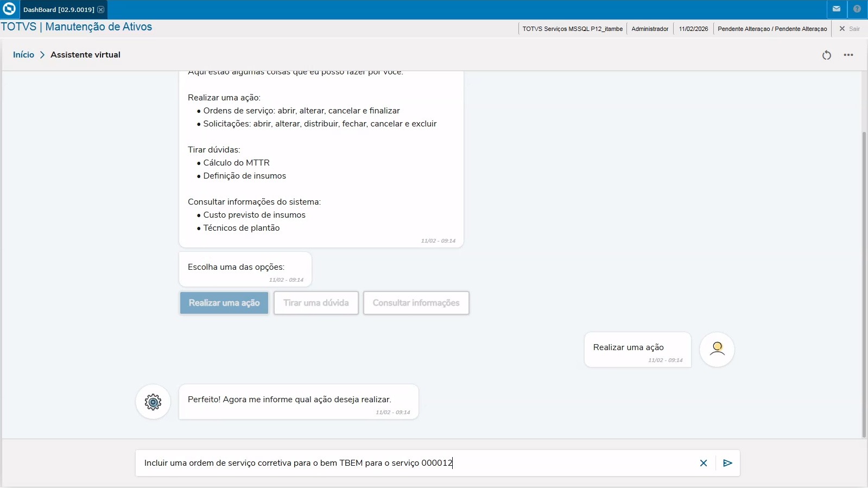Open the mail messages icon
The image size is (868, 488).
[837, 9]
